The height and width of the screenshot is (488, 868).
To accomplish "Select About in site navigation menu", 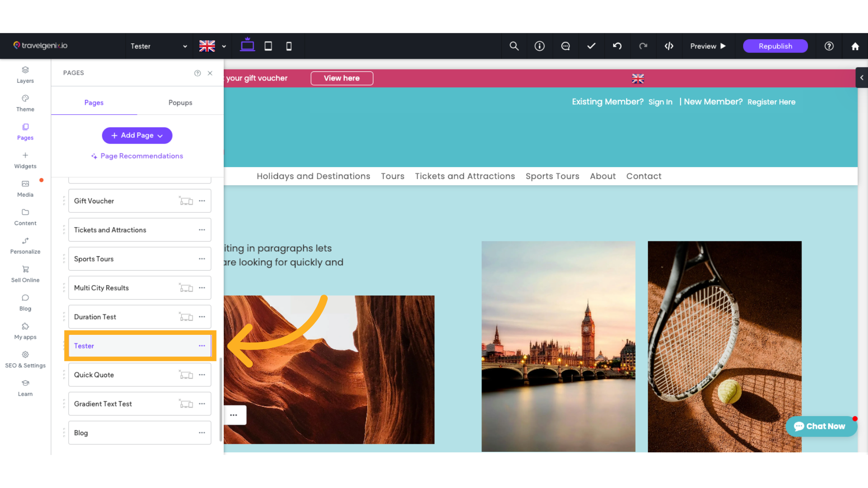I will click(x=603, y=176).
